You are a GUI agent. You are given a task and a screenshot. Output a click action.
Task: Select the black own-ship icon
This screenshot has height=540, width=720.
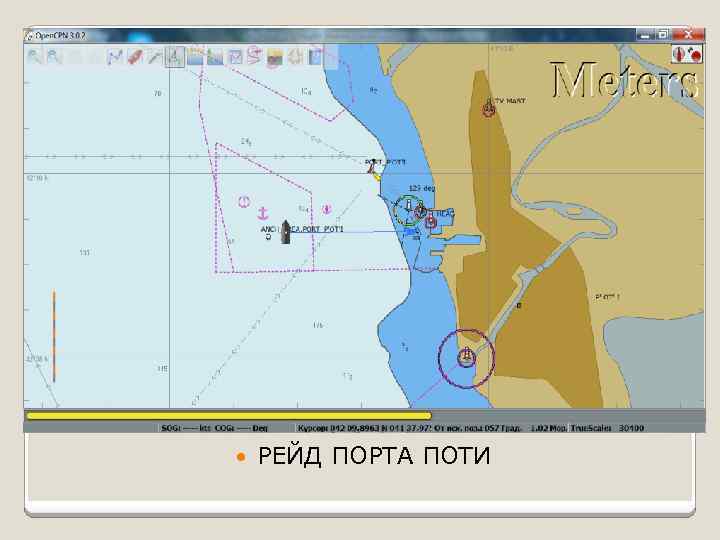(x=286, y=232)
